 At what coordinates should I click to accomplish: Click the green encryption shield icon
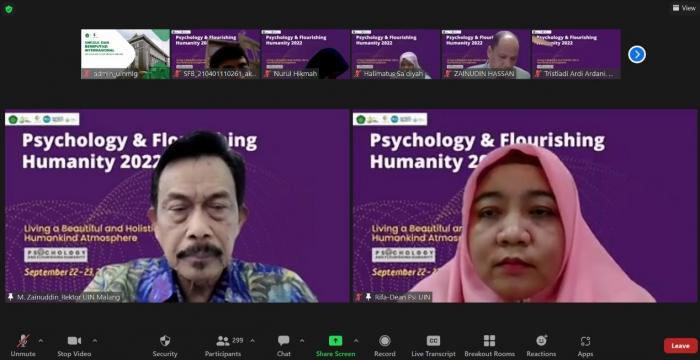[9, 9]
